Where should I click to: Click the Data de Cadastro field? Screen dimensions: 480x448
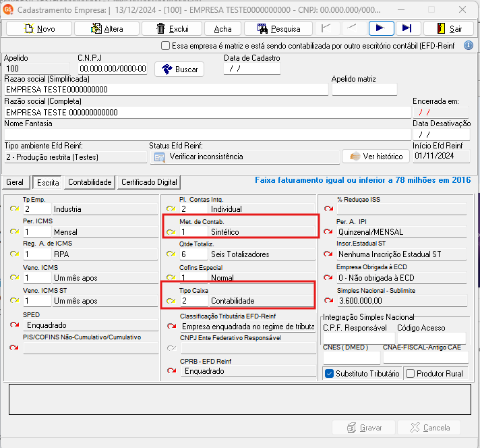point(252,69)
